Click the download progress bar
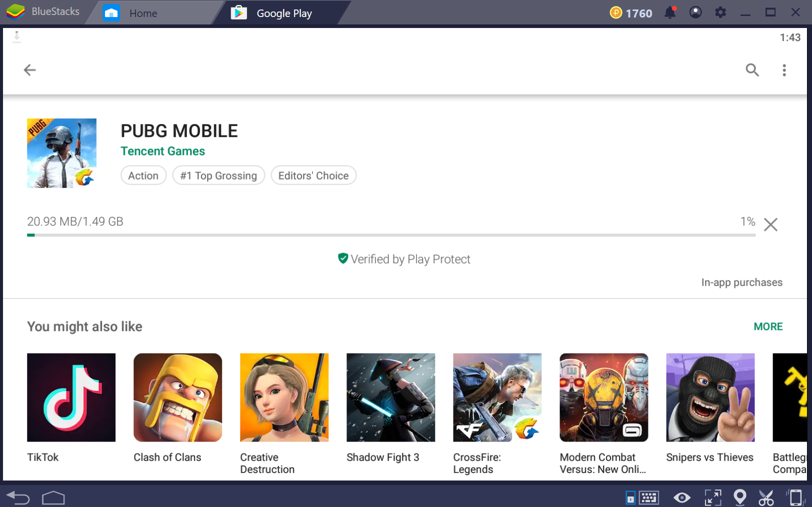The image size is (812, 507). click(391, 235)
